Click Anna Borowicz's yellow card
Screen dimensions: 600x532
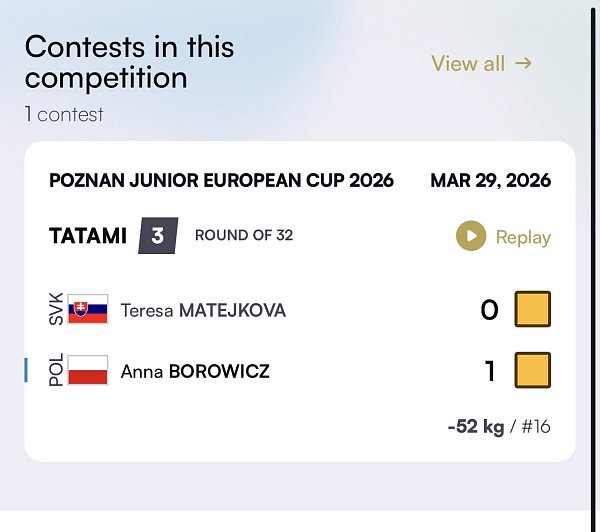[532, 371]
